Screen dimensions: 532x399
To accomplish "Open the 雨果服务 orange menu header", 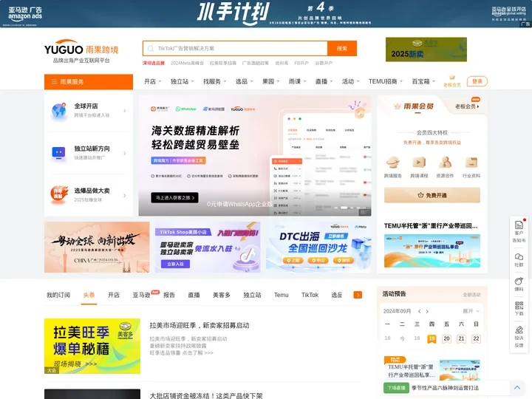I will [89, 82].
